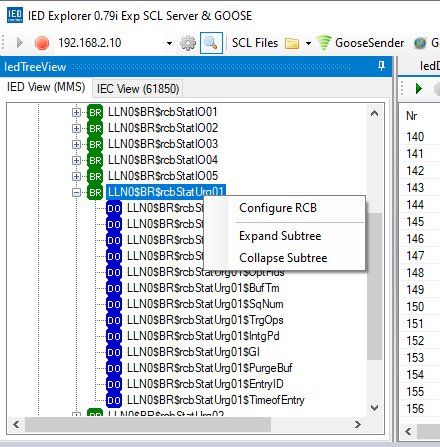
Task: Click the SCL Files label
Action: click(255, 43)
